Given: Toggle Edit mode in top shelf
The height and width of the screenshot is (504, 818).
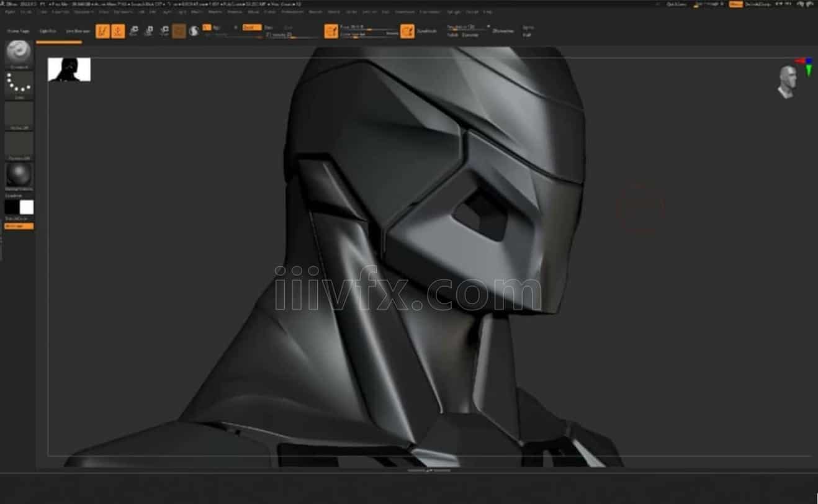Looking at the screenshot, I should 103,30.
